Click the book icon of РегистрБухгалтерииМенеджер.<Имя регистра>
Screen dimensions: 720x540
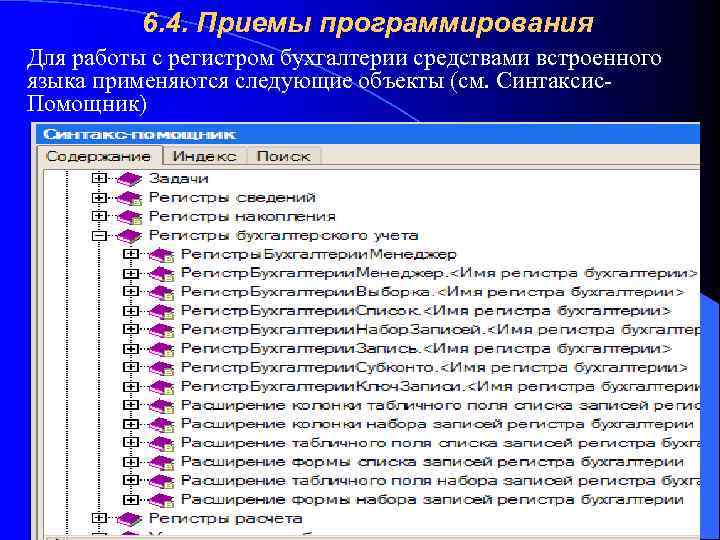pos(162,274)
